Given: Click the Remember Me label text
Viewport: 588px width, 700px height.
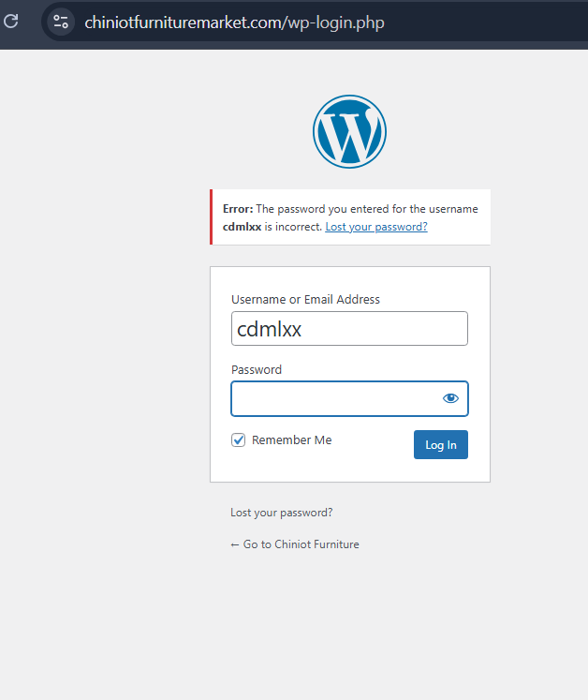Looking at the screenshot, I should coord(292,440).
